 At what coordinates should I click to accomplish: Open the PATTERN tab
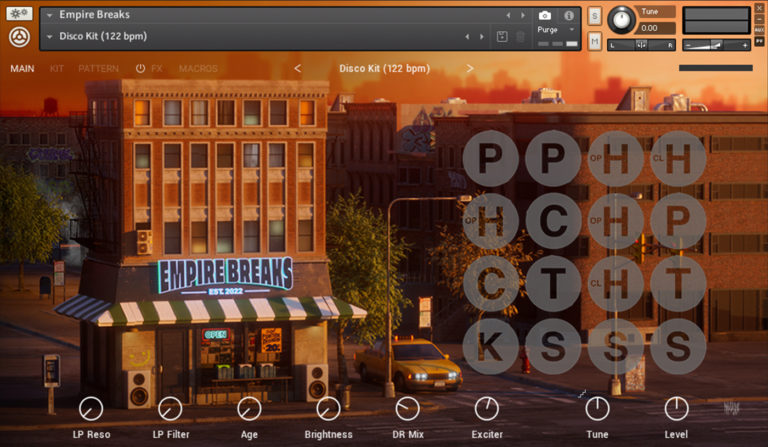pos(98,69)
